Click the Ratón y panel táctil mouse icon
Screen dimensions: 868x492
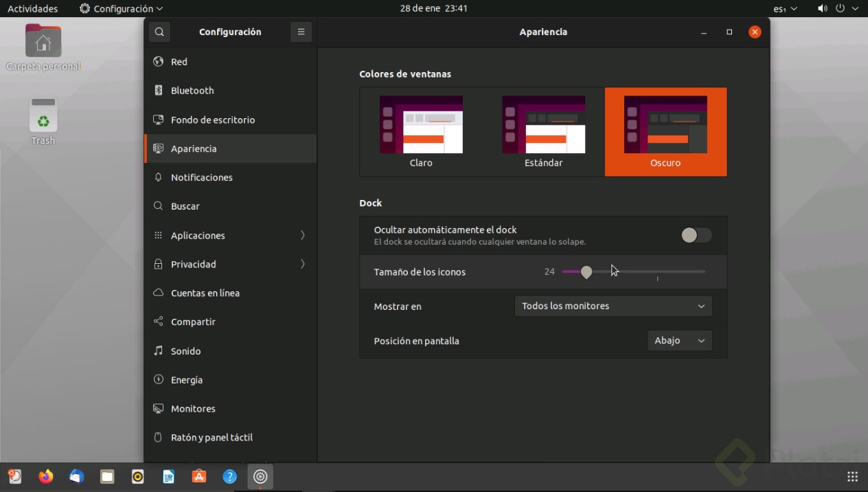tap(158, 438)
